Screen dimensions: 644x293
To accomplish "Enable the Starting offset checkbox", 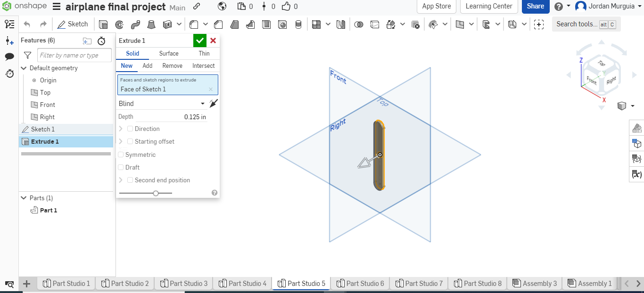I will click(x=130, y=141).
